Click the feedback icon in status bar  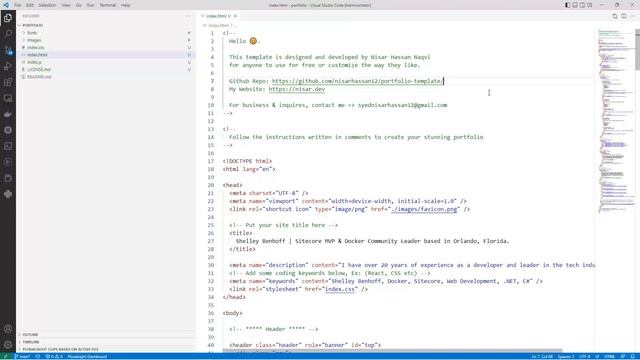pyautogui.click(x=623, y=356)
